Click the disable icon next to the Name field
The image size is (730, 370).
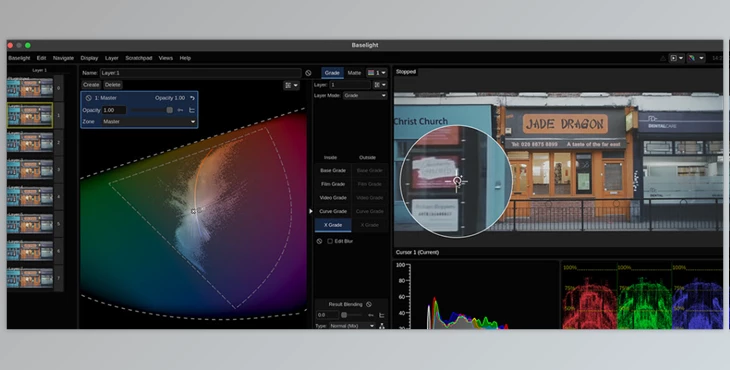308,73
